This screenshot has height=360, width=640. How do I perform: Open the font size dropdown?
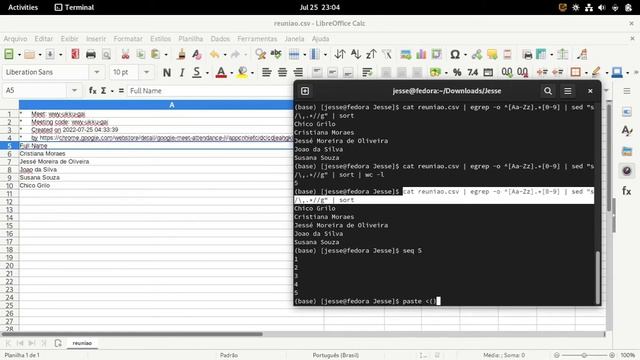point(146,72)
